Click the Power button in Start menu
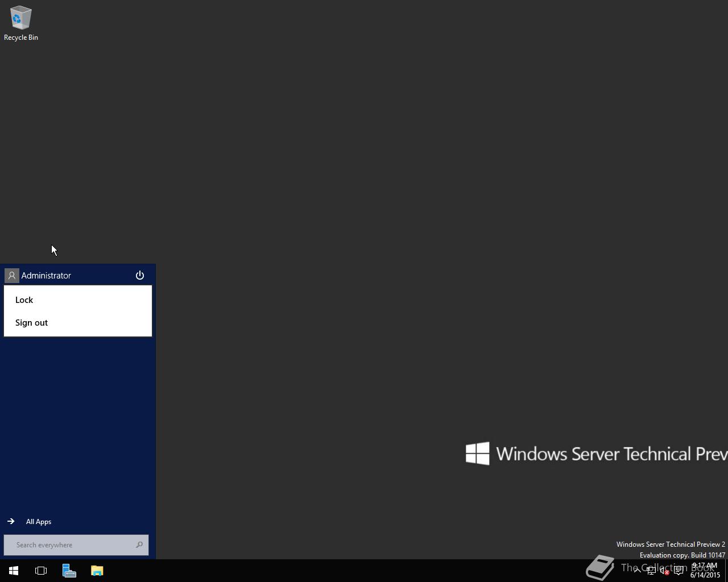 pos(140,275)
